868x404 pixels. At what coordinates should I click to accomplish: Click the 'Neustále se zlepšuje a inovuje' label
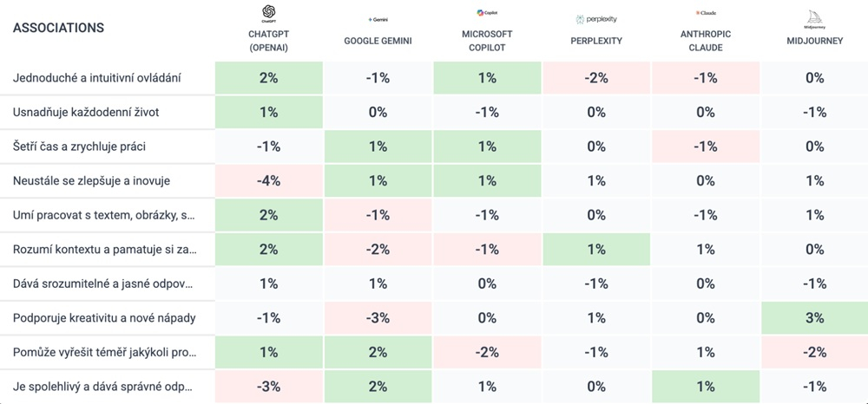click(91, 180)
